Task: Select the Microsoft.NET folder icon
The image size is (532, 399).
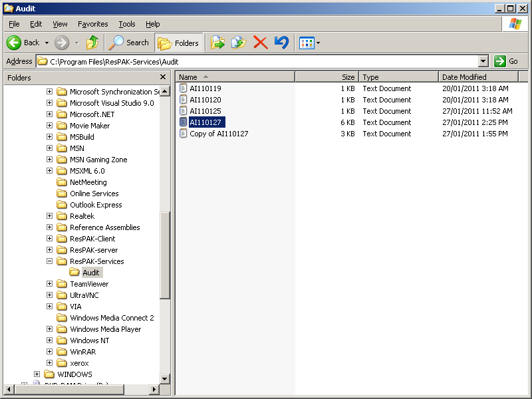Action: (x=62, y=114)
